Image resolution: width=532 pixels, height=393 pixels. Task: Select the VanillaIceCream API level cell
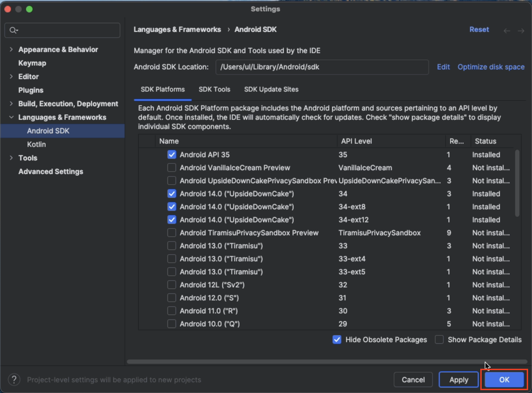point(365,168)
